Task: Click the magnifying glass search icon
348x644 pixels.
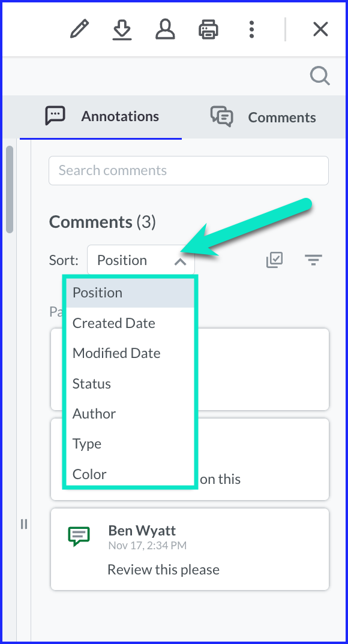Action: click(320, 76)
